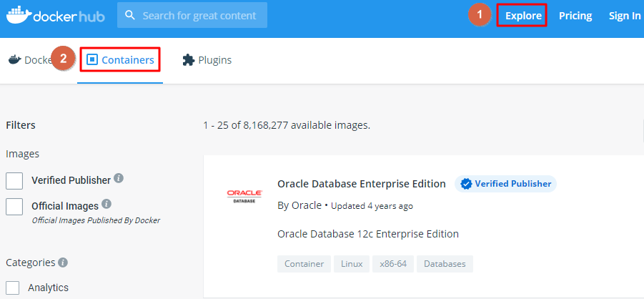Switch to the Containers tab
Image resolution: width=644 pixels, height=299 pixels.
coord(120,60)
